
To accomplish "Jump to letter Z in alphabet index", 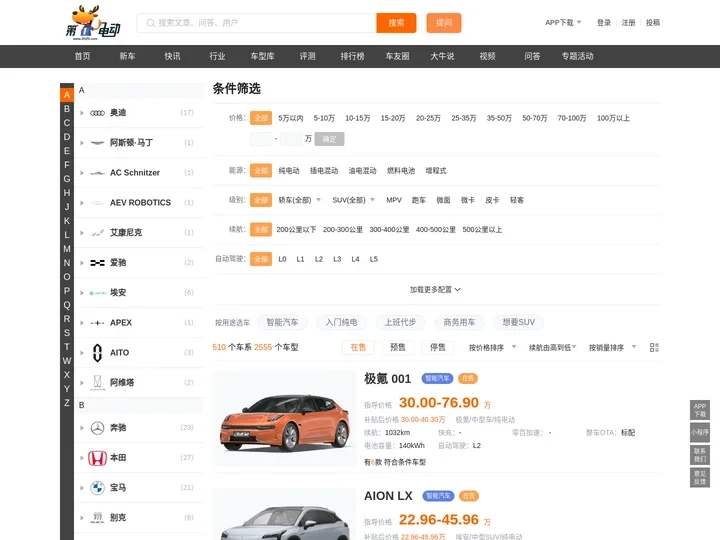I will 67,403.
